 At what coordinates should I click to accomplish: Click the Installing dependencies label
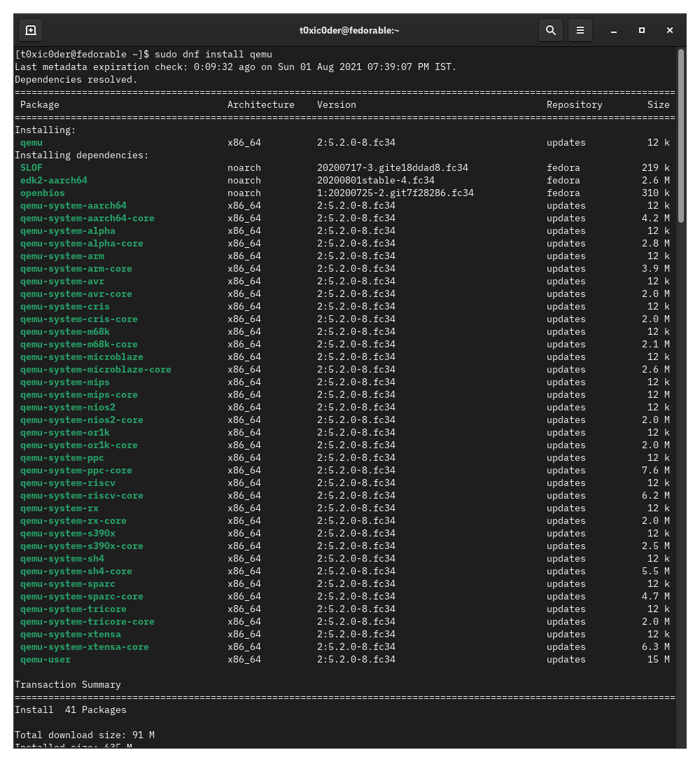(x=82, y=155)
